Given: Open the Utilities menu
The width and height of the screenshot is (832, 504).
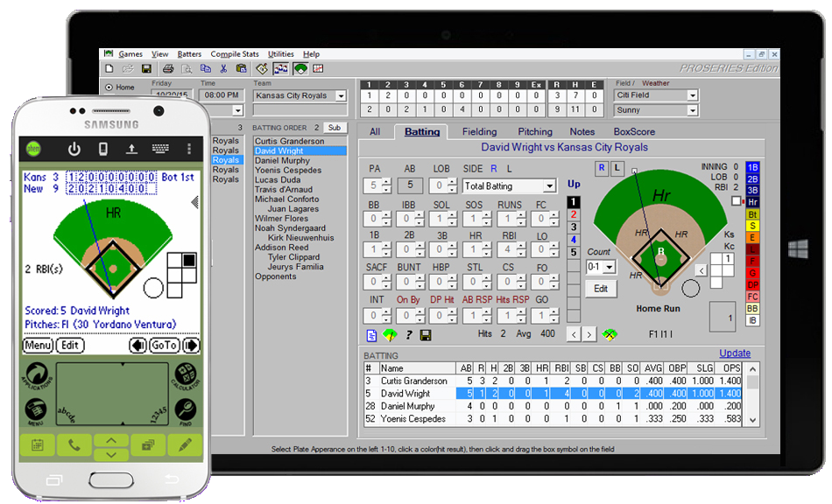Looking at the screenshot, I should 281,54.
